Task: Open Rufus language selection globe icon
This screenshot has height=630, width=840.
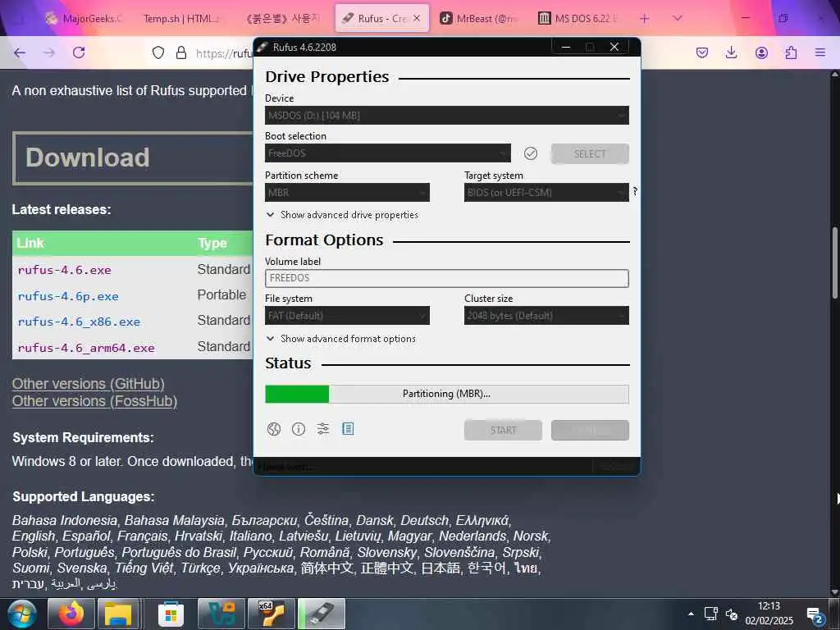Action: pos(274,429)
